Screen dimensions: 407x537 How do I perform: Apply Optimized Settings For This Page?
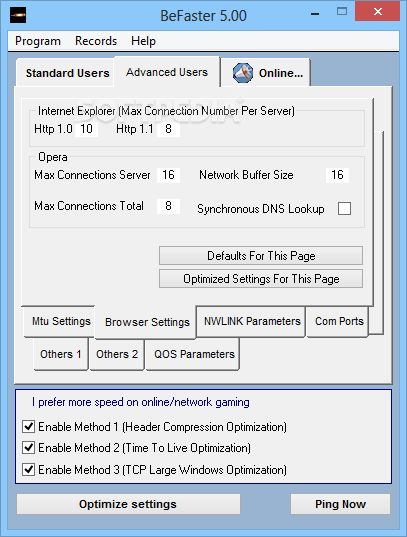pyautogui.click(x=261, y=279)
